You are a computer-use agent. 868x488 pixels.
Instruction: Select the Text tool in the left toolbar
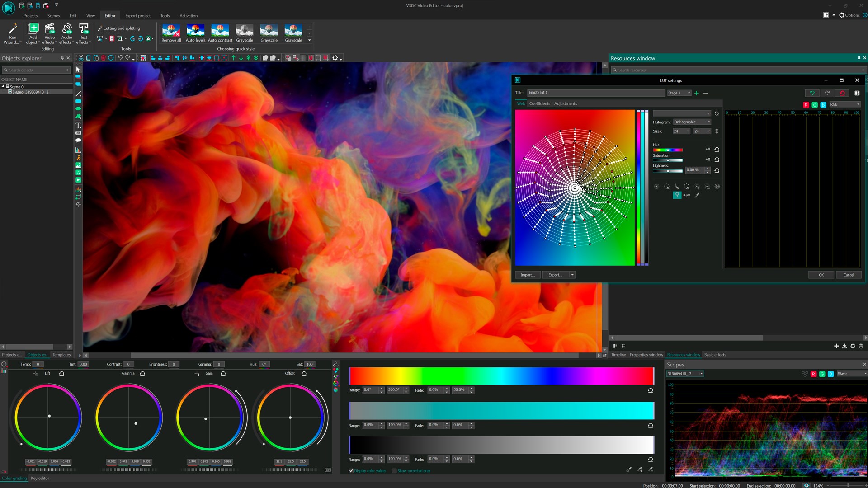click(78, 125)
